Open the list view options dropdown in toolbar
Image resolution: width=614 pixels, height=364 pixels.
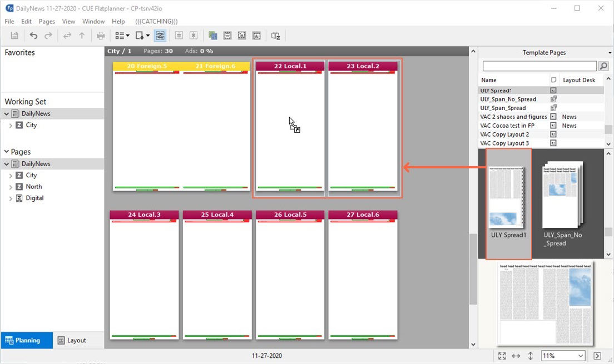pos(122,36)
